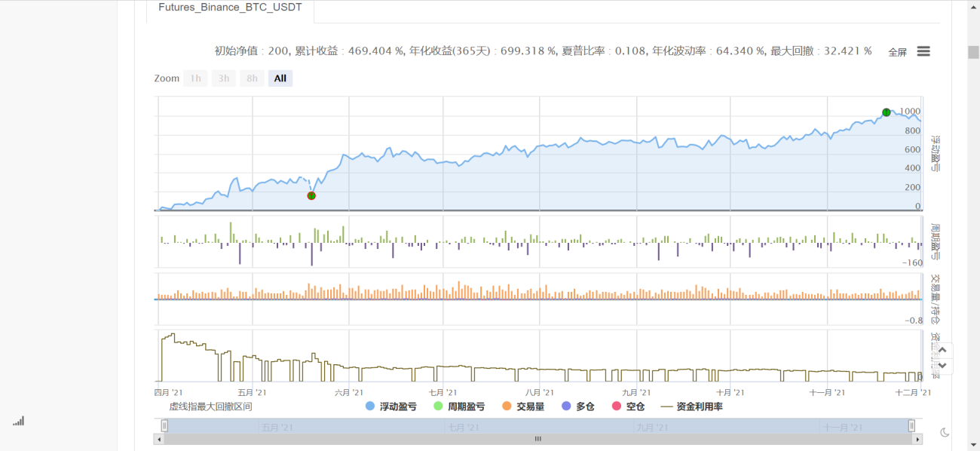Click the red drawdown low marker

click(311, 195)
